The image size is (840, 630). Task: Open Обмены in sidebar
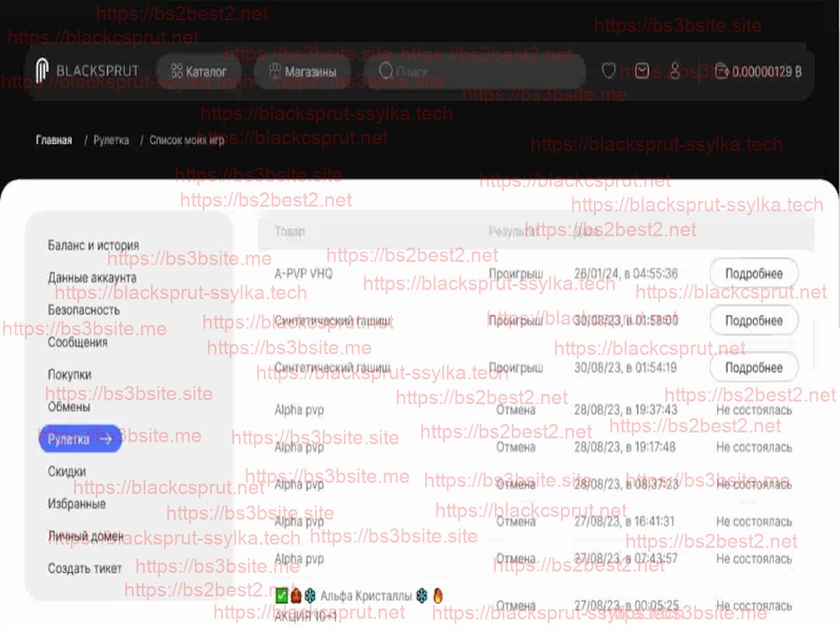(x=68, y=407)
